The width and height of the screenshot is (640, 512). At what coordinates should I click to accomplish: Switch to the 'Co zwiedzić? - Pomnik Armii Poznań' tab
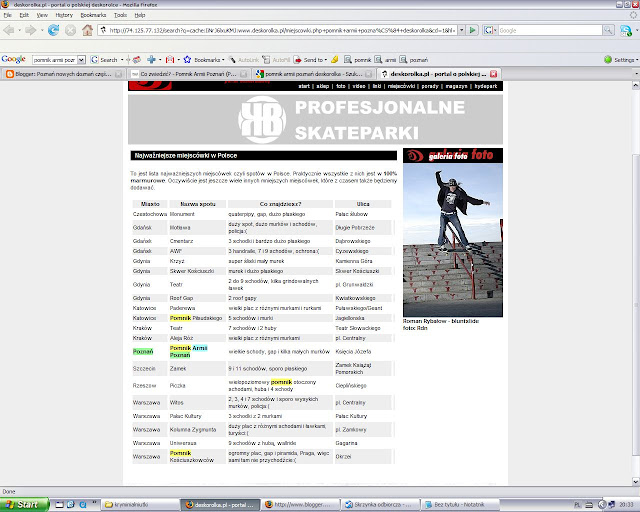click(x=188, y=74)
